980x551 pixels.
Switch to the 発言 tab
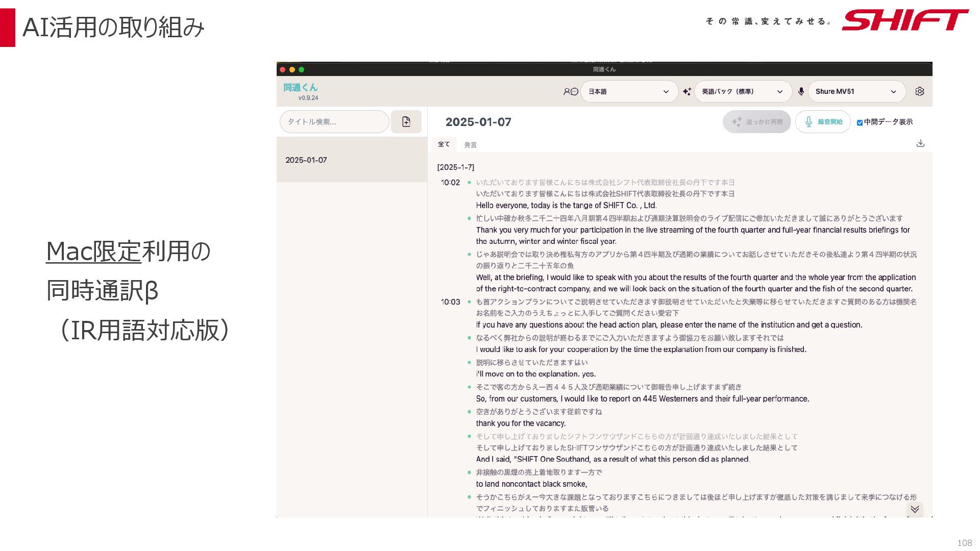[470, 145]
